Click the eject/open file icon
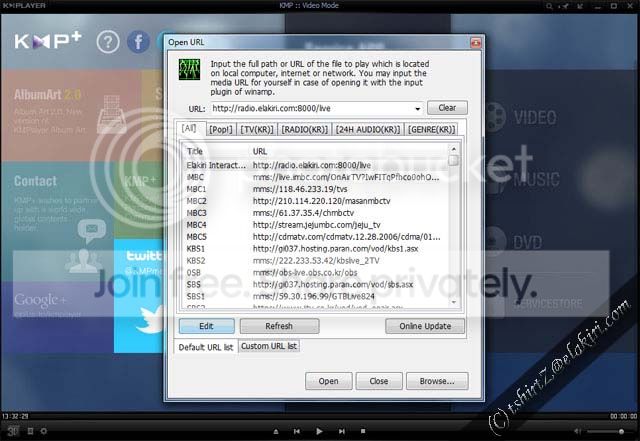 [x=276, y=431]
